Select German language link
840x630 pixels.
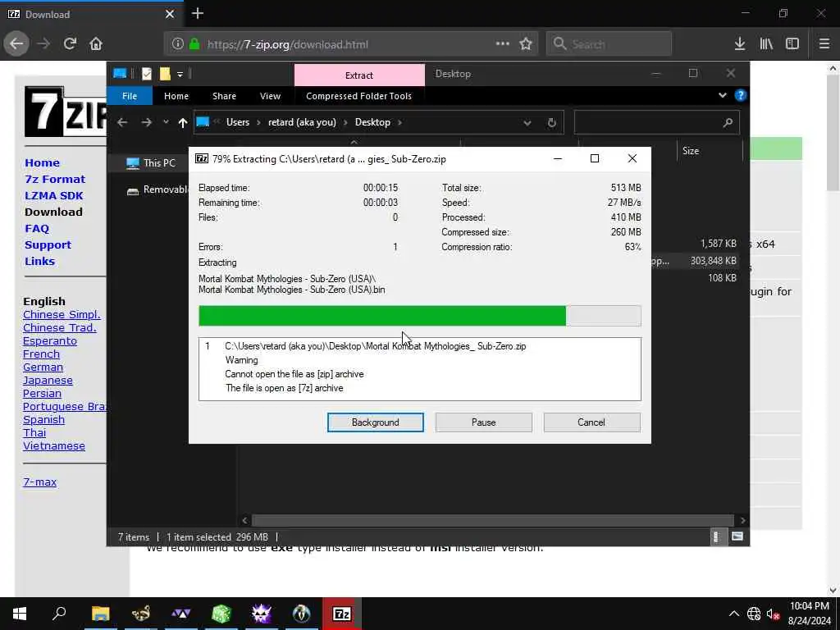43,367
